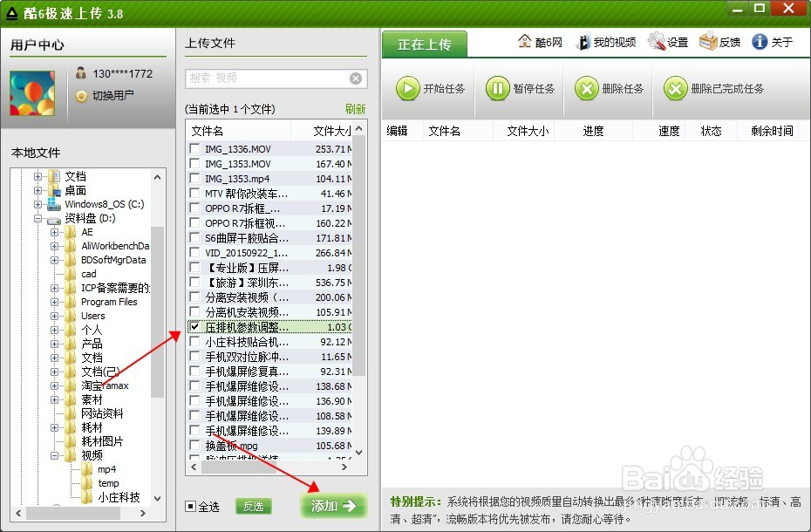
Task: Open 设置 gear icon
Action: click(656, 41)
